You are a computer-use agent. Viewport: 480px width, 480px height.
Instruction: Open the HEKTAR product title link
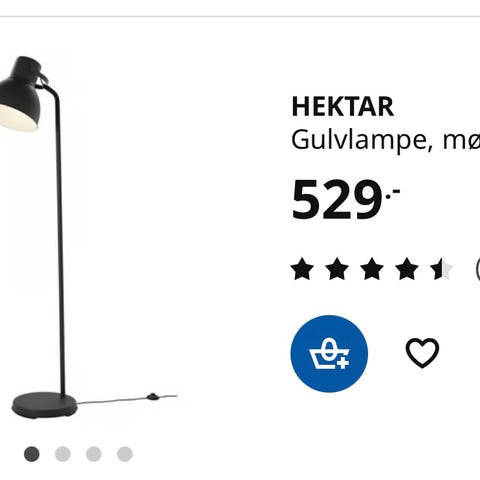[x=343, y=107]
